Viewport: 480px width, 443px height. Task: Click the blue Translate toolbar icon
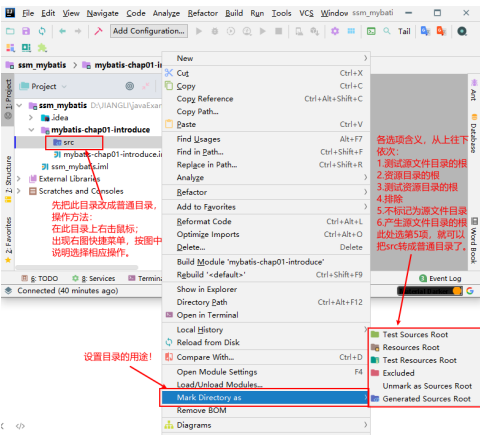pos(425,31)
